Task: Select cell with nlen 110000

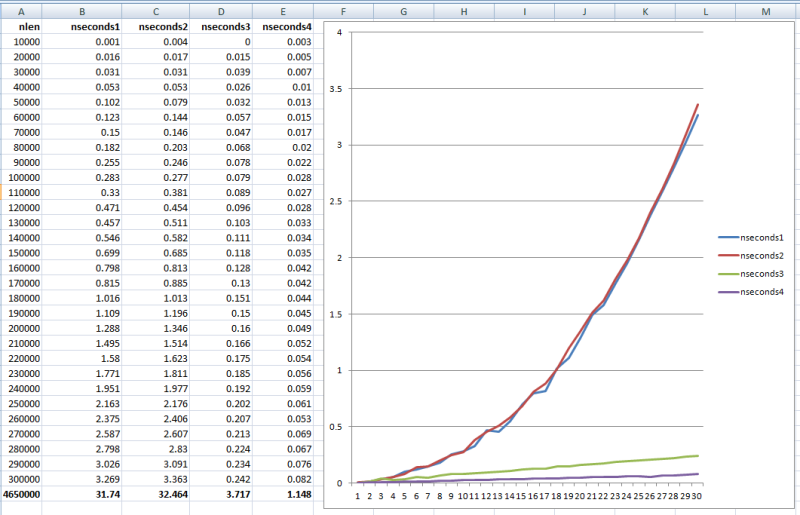Action: (21, 192)
